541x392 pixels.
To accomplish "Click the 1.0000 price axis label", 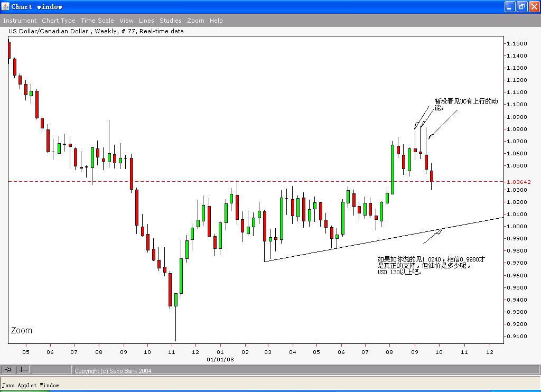I will 517,226.
